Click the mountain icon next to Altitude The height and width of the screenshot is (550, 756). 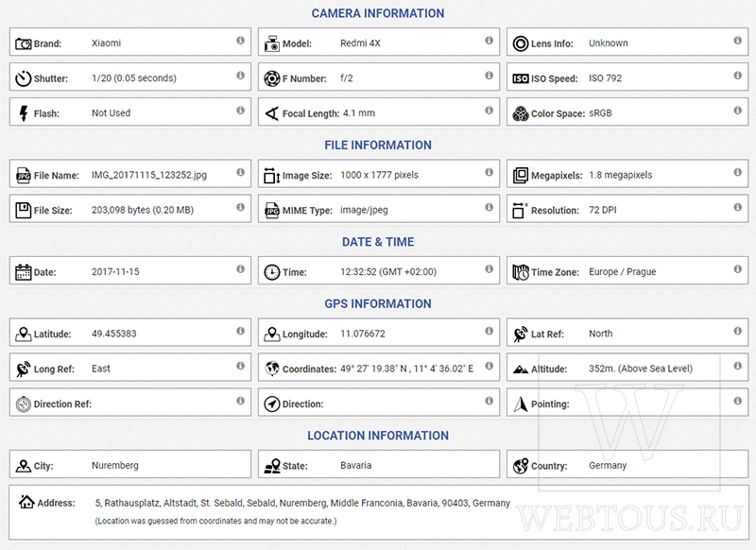pyautogui.click(x=521, y=370)
